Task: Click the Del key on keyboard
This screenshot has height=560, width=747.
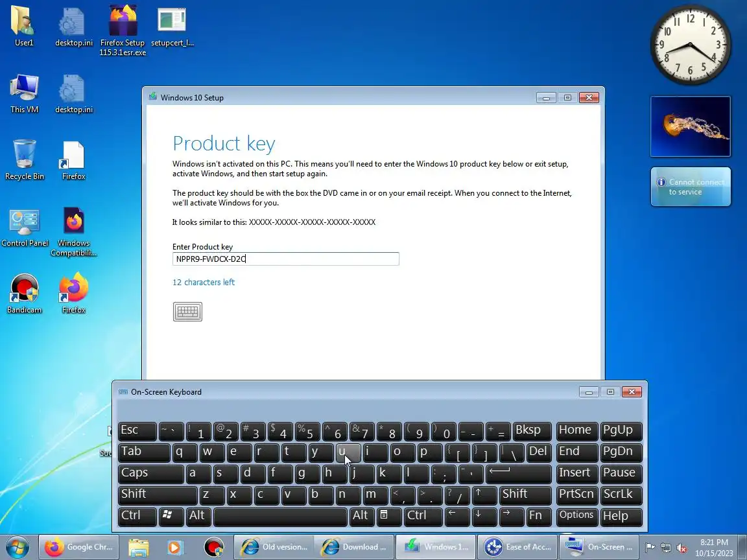Action: point(539,452)
